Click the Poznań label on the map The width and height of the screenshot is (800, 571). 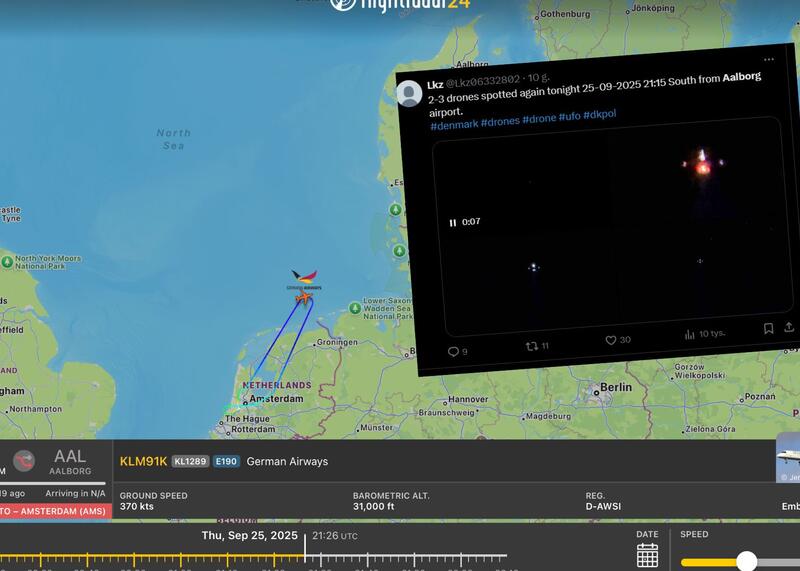[760, 396]
